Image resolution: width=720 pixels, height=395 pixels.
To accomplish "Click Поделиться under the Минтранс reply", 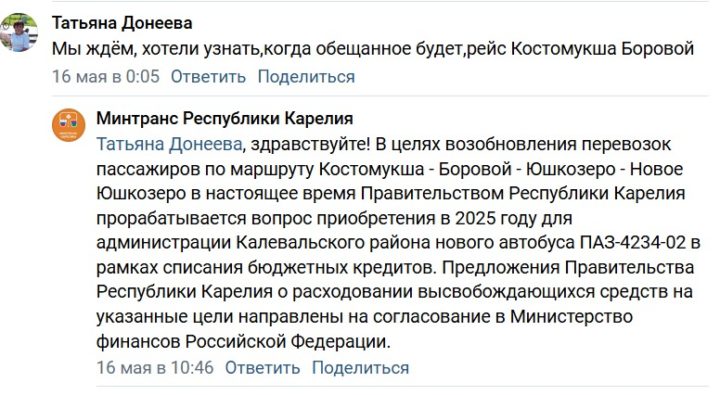I will [x=360, y=367].
